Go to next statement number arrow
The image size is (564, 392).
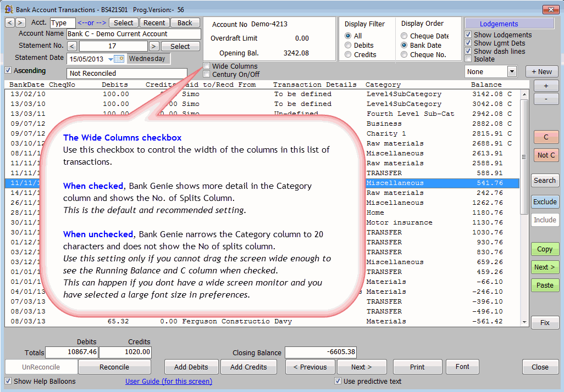[154, 46]
